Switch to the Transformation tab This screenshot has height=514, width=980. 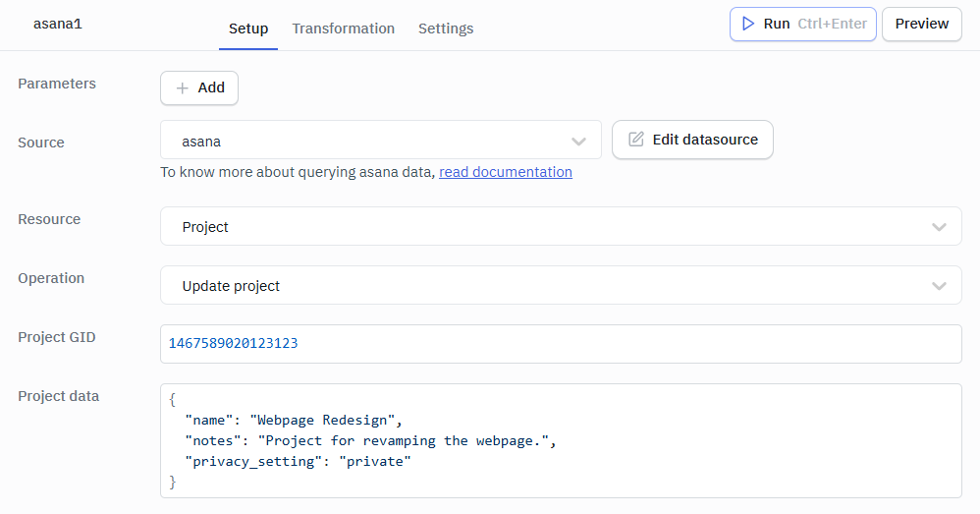(343, 29)
